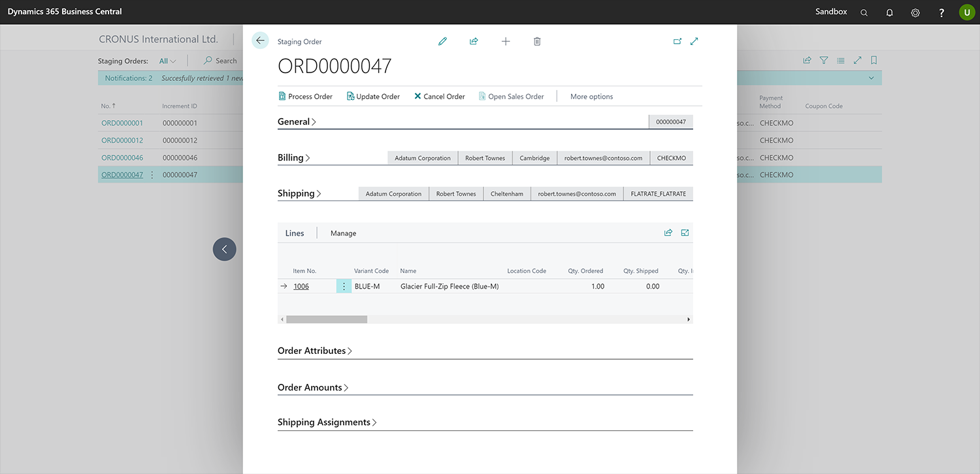The image size is (980, 474).
Task: Click Cancel Order action
Action: [439, 96]
